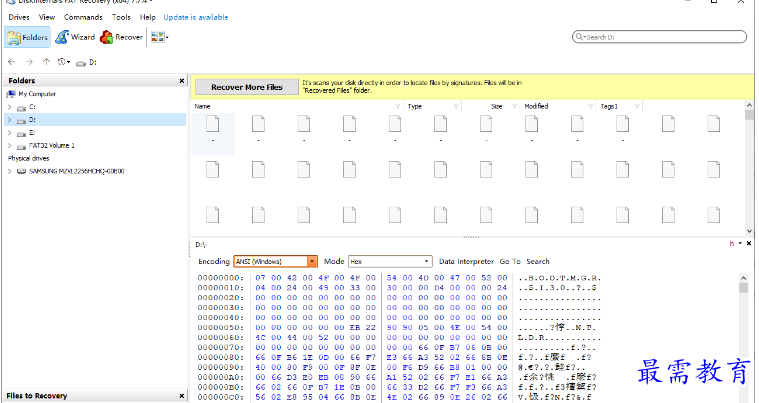
Task: Click Search in hex viewer
Action: (x=538, y=261)
